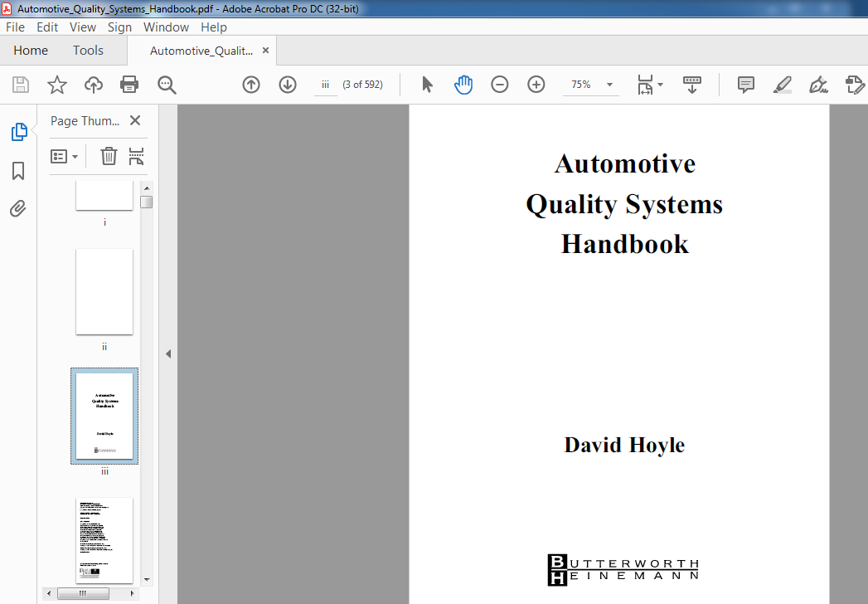Click the David Hoyle author text
Viewport: 868px width, 604px height.
(x=624, y=445)
